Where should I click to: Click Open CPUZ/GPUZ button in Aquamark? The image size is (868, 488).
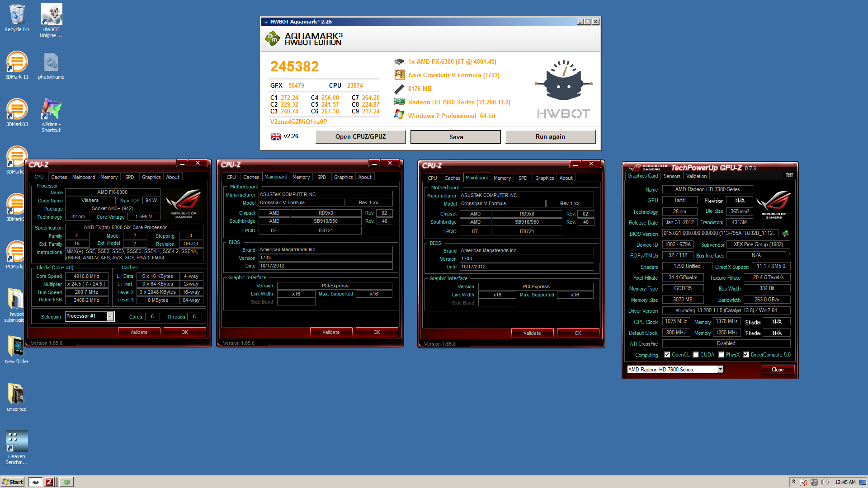360,136
